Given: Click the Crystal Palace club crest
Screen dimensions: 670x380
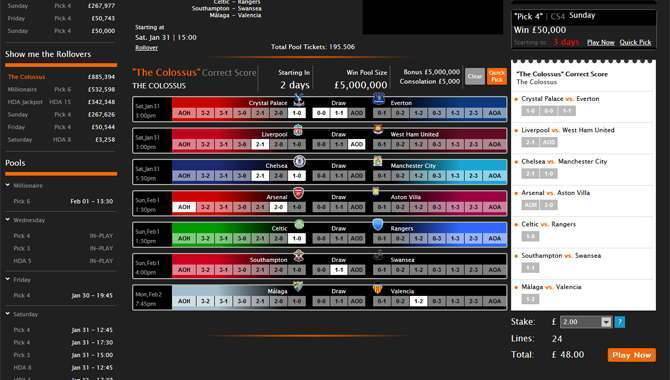Looking at the screenshot, I should (x=299, y=100).
